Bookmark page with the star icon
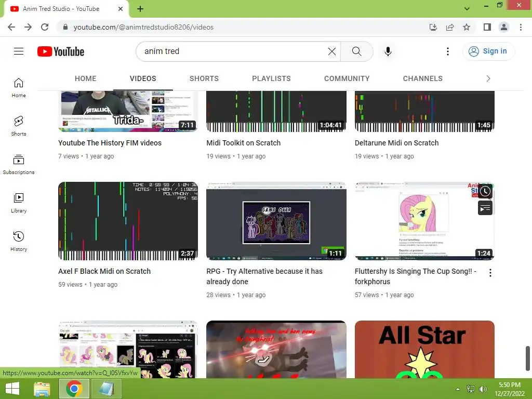 [x=467, y=27]
